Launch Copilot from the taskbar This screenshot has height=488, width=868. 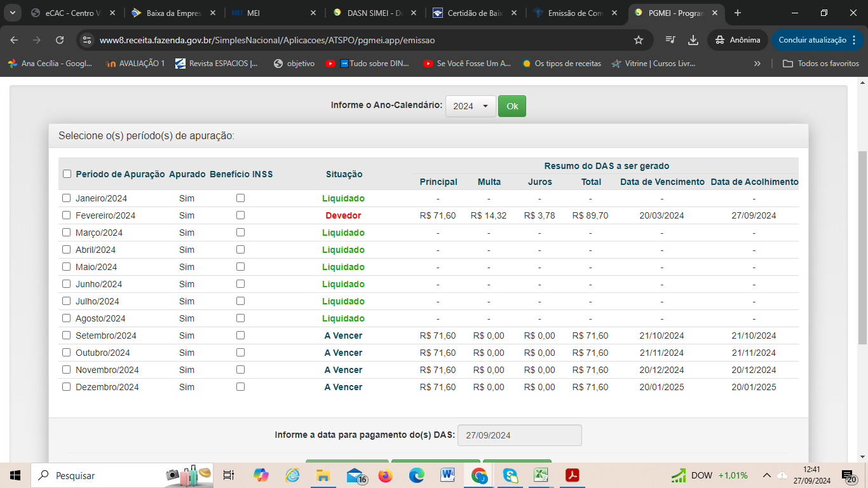click(x=261, y=475)
